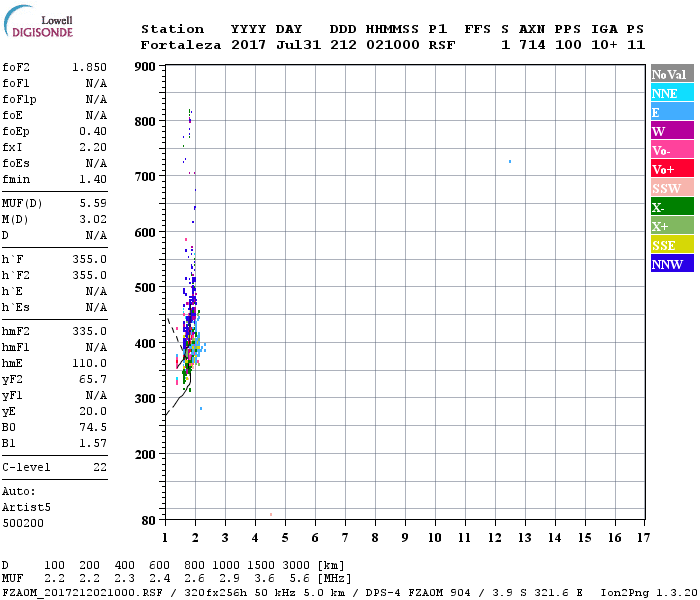Select the Artist5 auto-scaling label

[x=24, y=507]
